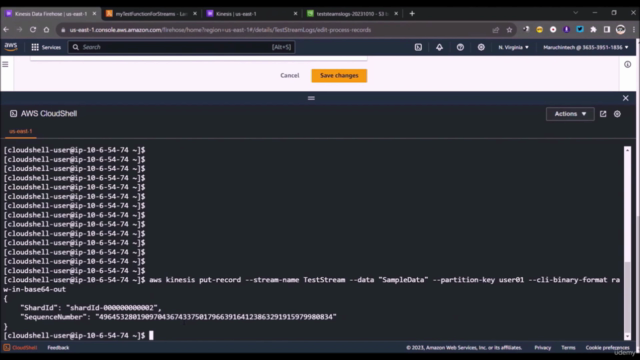The width and height of the screenshot is (640, 360).
Task: Click the SequenceNumber value in terminal output
Action: [216, 317]
